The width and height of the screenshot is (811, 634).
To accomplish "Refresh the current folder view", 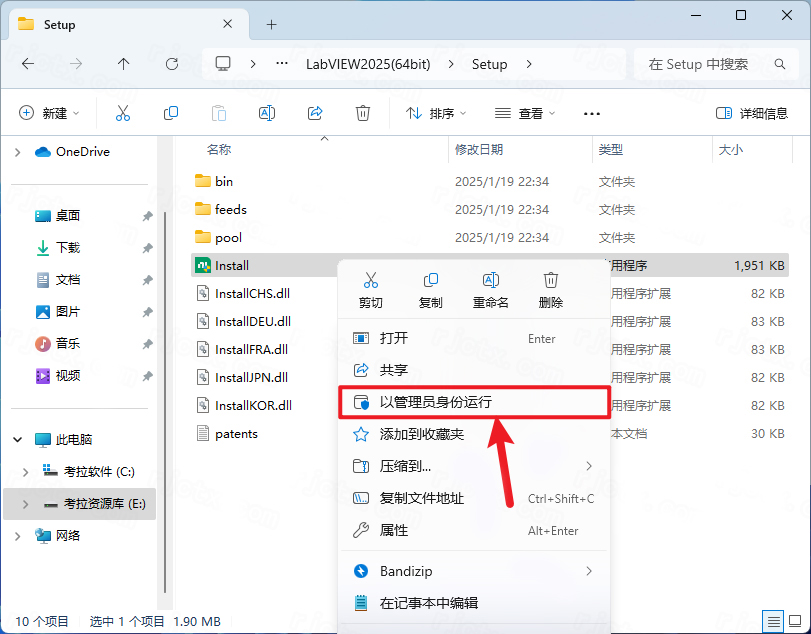I will click(172, 64).
